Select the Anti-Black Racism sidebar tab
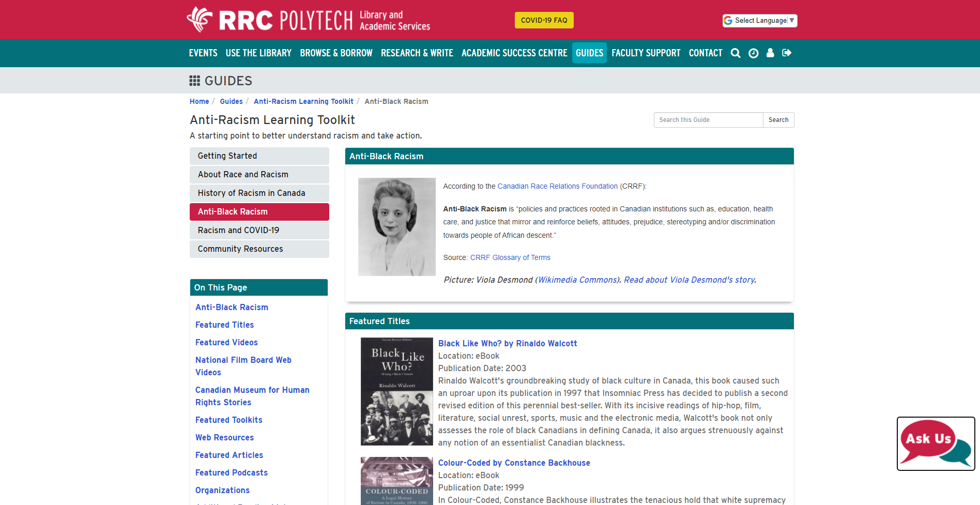 [259, 212]
